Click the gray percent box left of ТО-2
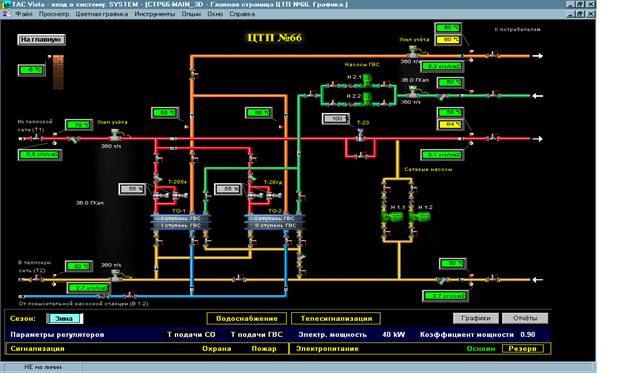This screenshot has height=373, width=631. [228, 189]
